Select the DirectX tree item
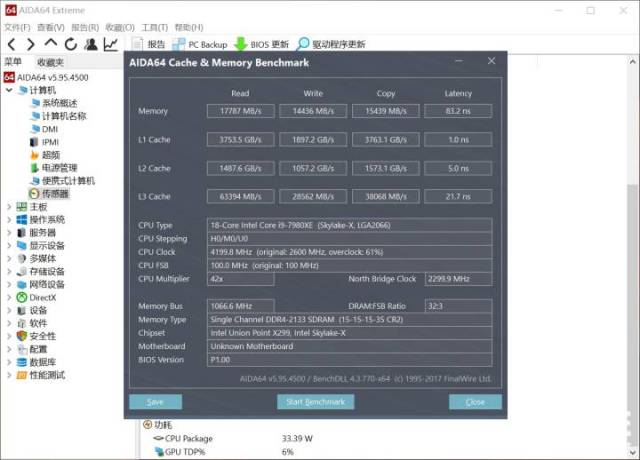This screenshot has height=460, width=640. 36,298
